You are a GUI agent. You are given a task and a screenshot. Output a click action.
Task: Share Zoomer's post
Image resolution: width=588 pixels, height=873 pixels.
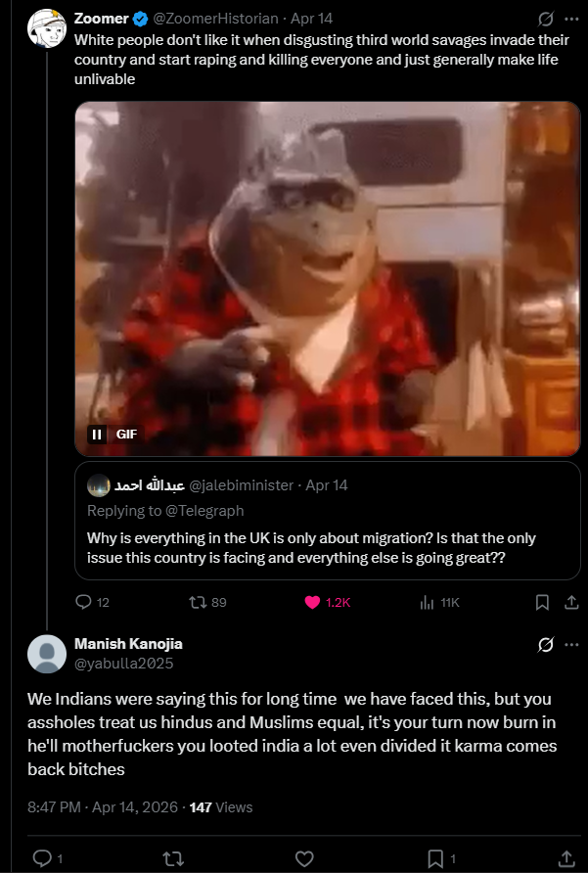570,602
